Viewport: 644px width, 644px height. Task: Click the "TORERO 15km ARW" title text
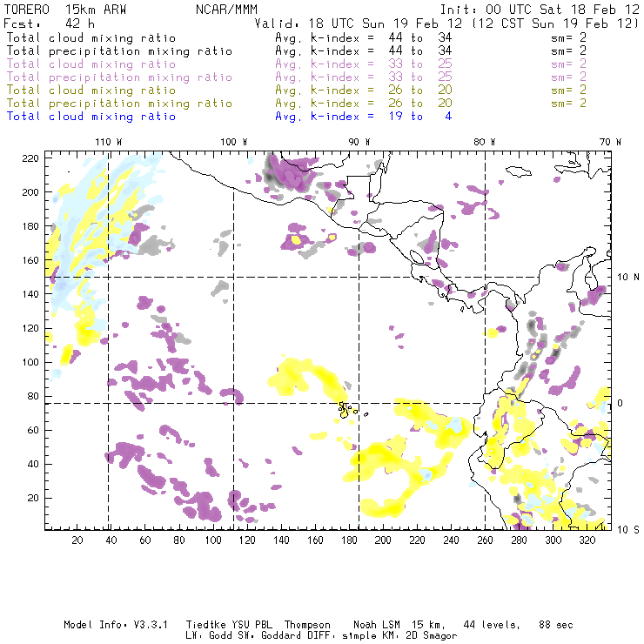point(65,10)
